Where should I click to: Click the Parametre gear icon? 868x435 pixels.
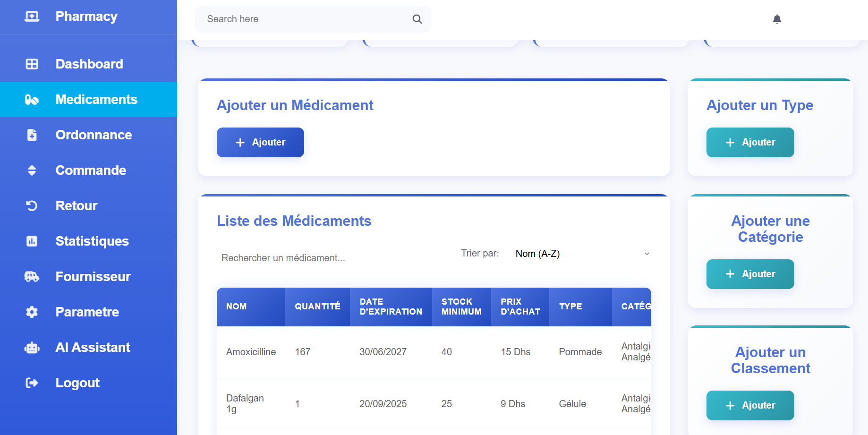32,312
